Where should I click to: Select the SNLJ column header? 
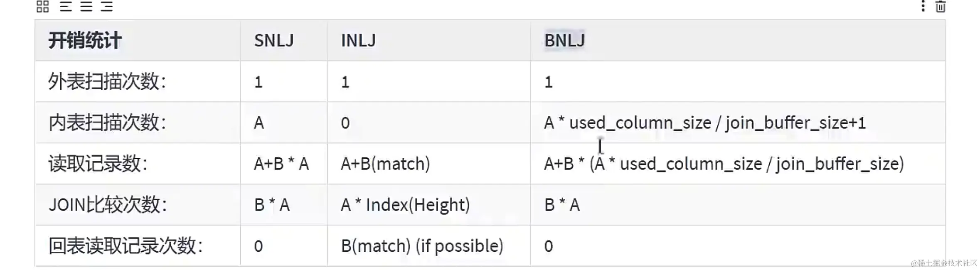(274, 41)
